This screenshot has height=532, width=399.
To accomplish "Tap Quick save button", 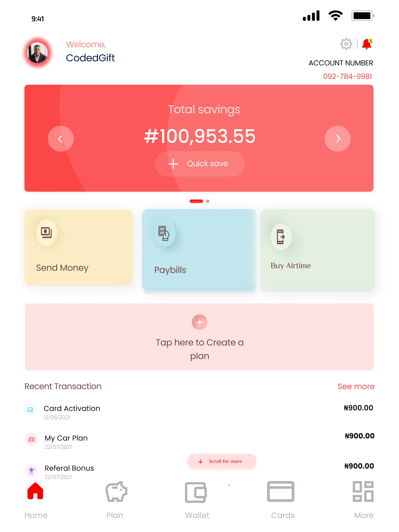I will tap(199, 163).
